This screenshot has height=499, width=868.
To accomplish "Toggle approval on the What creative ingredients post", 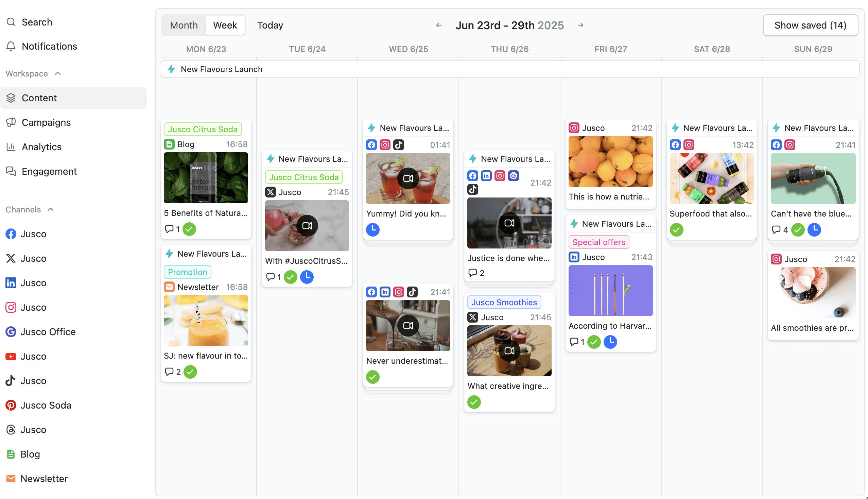I will click(474, 402).
